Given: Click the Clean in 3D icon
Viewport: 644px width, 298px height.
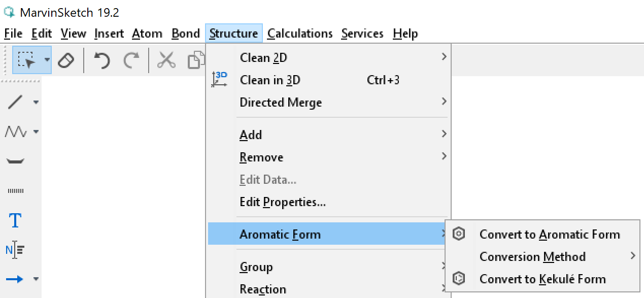Looking at the screenshot, I should coord(220,80).
